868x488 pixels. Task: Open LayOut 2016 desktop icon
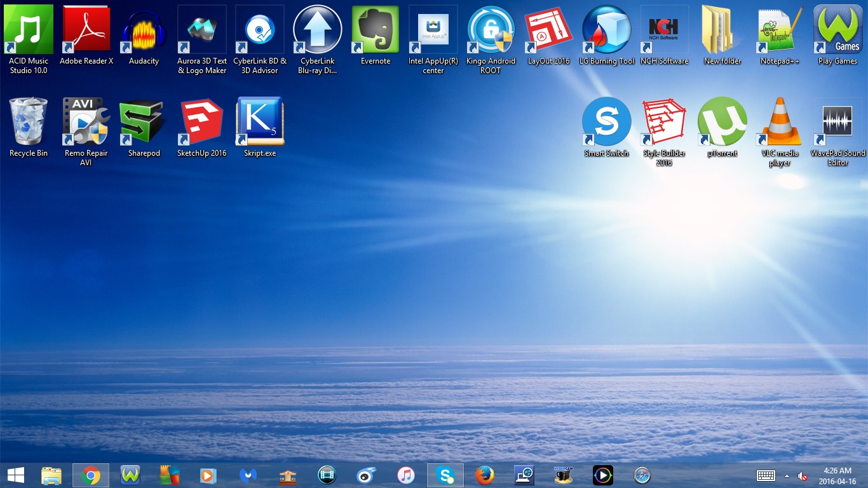click(549, 35)
